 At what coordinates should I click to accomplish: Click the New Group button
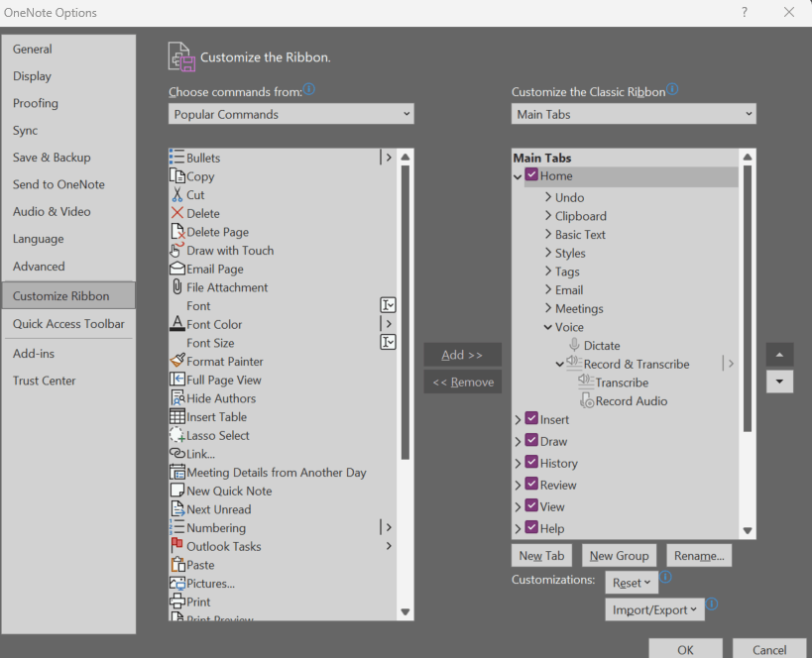coord(619,556)
